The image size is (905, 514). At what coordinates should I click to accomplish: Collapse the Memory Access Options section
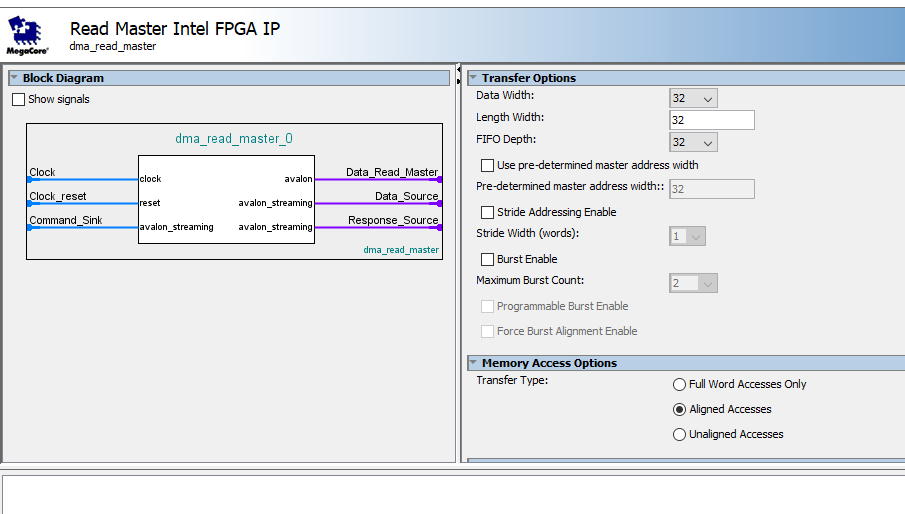click(473, 362)
